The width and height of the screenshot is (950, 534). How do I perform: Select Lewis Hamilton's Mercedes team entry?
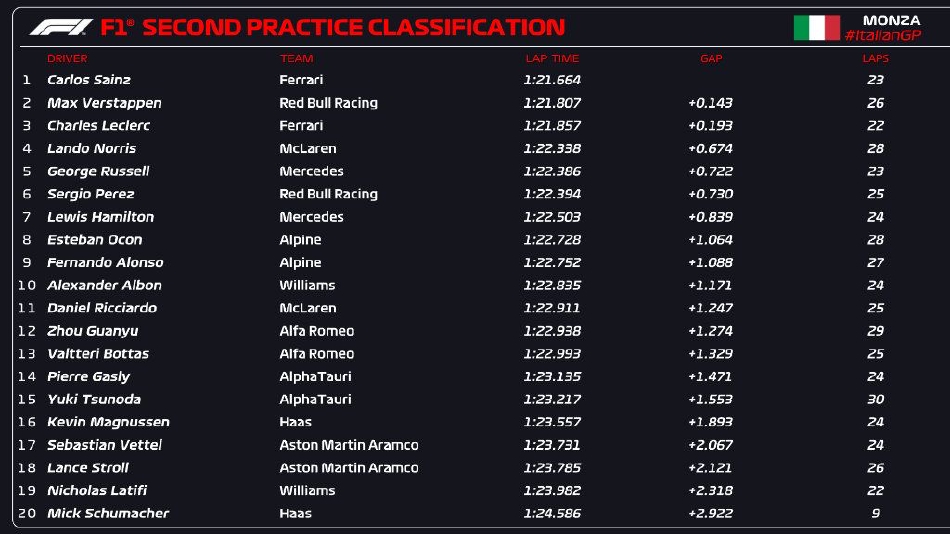[x=311, y=217]
